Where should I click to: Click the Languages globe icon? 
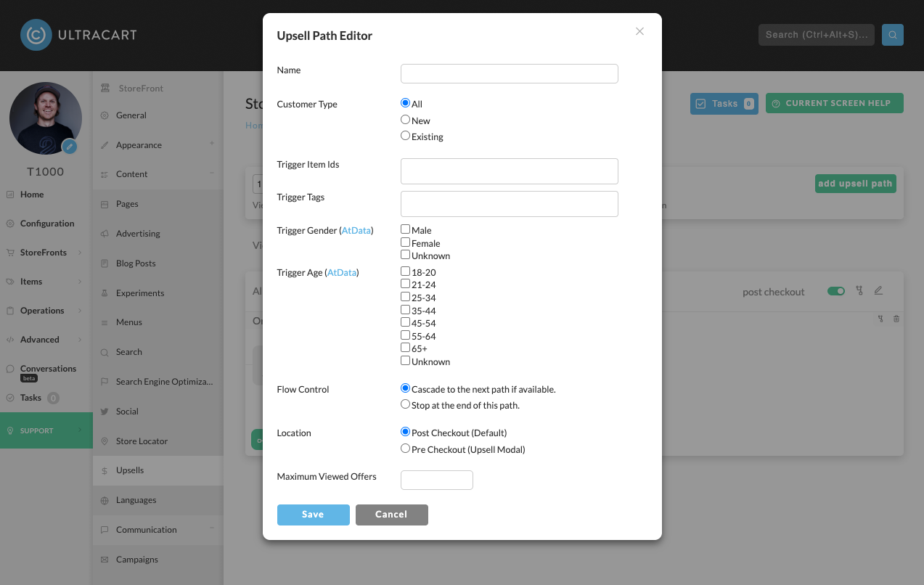pyautogui.click(x=105, y=500)
